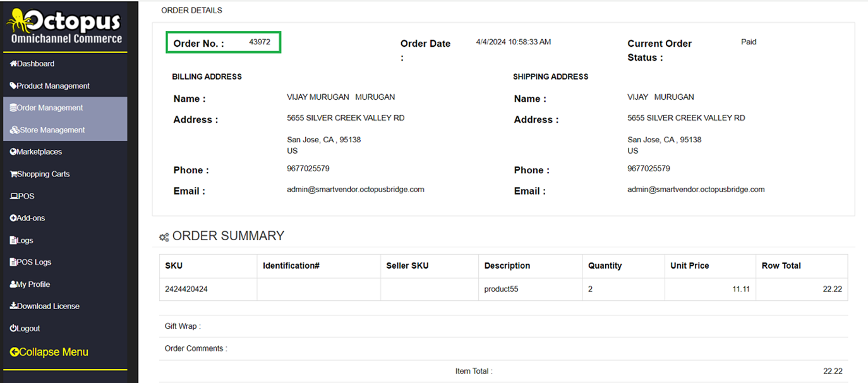The width and height of the screenshot is (868, 383).
Task: Click the SKU column header
Action: point(174,266)
